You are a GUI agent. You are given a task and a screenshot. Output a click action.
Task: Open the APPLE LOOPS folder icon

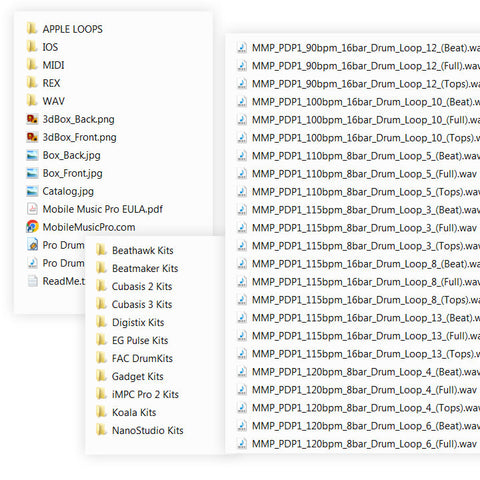[32, 29]
